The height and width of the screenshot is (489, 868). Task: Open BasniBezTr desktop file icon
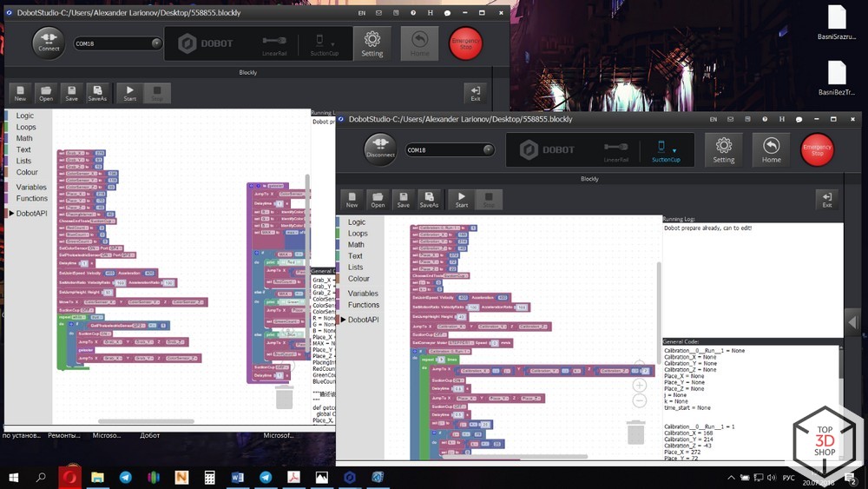pos(837,78)
